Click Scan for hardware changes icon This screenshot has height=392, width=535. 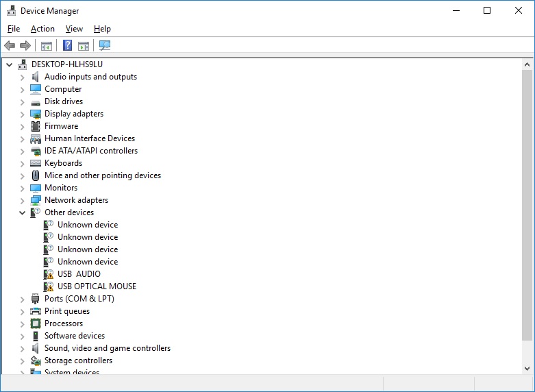coord(105,45)
